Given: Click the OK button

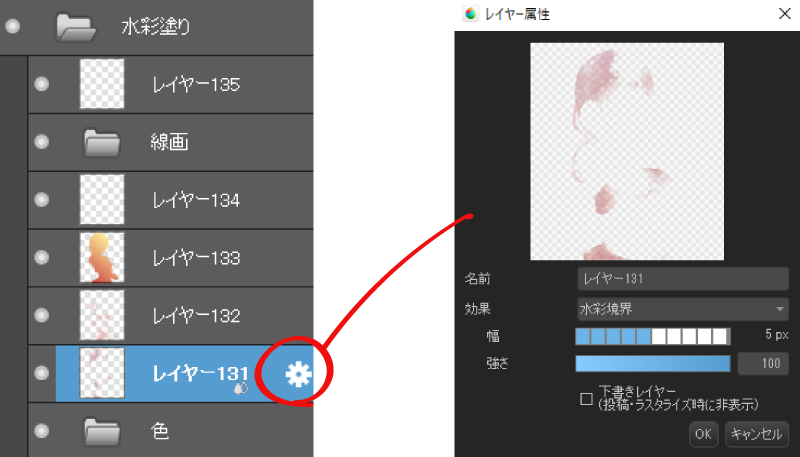Looking at the screenshot, I should point(704,434).
